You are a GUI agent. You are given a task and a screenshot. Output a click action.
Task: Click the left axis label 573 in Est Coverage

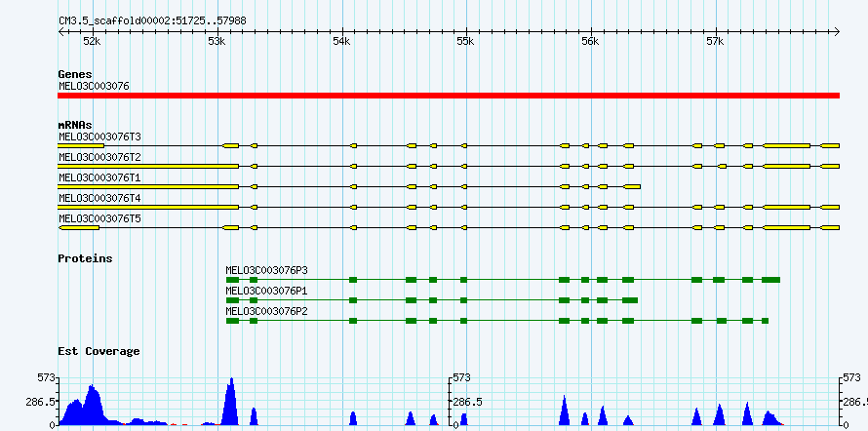(x=47, y=377)
